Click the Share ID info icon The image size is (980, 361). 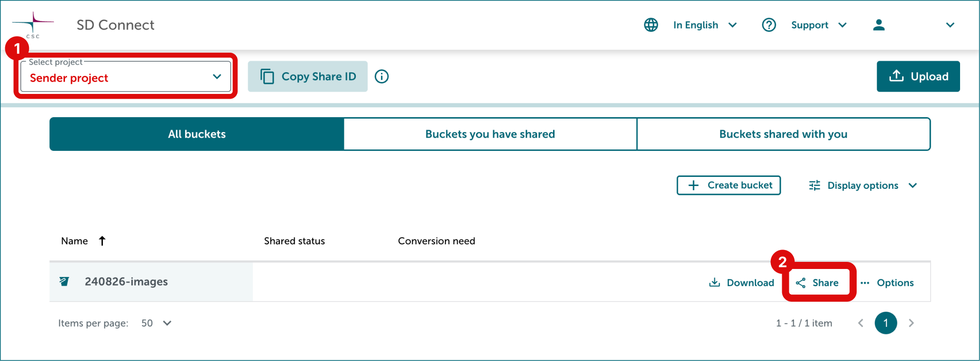click(x=381, y=76)
